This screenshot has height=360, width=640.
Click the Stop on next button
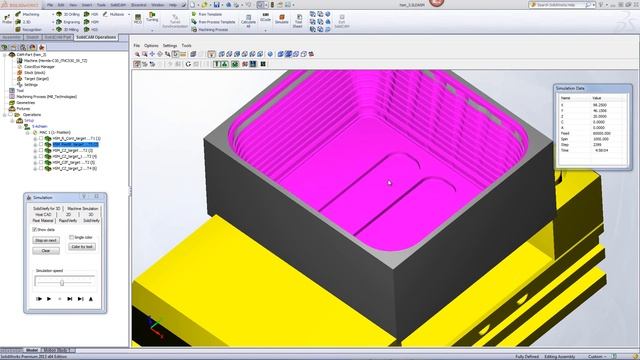46,240
